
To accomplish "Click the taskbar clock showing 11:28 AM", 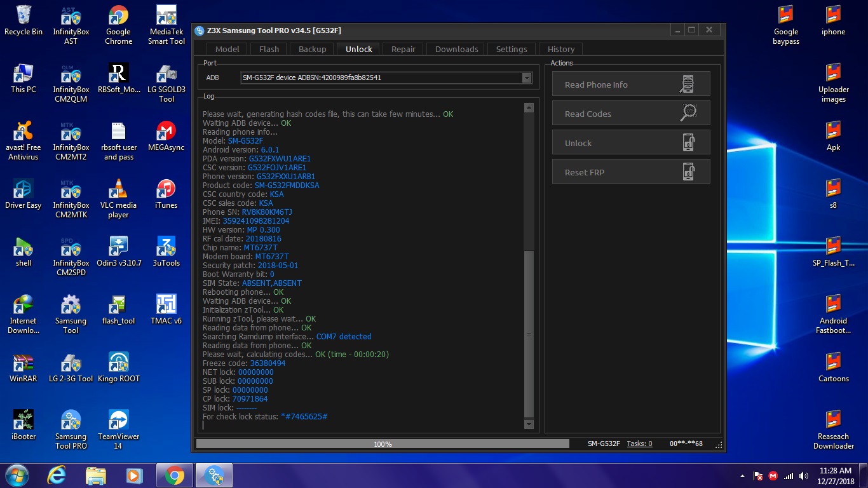I will coord(836,475).
